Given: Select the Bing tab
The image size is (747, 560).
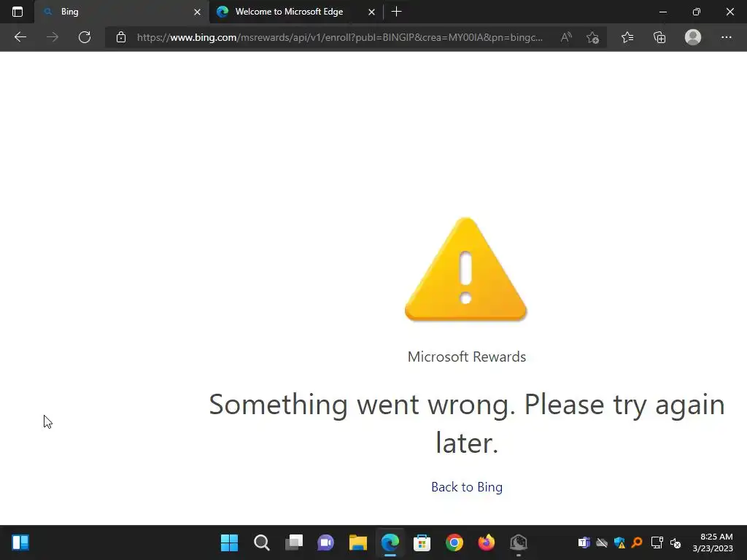Looking at the screenshot, I should (x=115, y=12).
